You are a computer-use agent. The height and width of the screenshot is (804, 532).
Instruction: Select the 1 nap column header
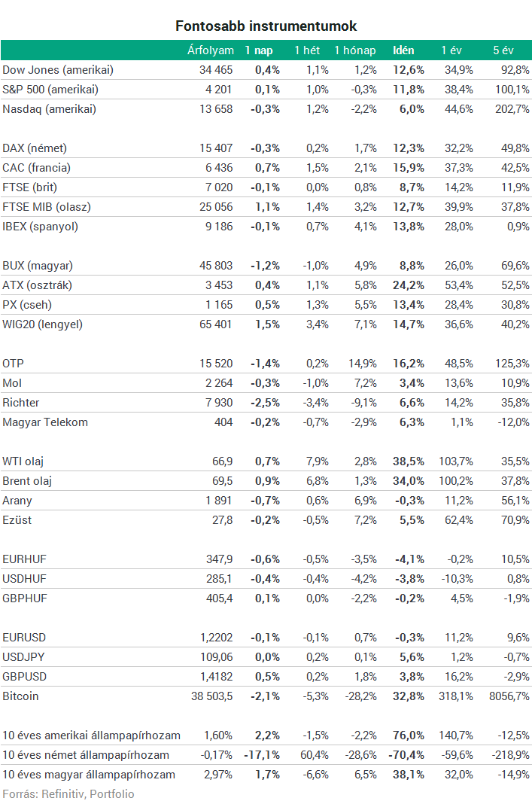point(258,50)
